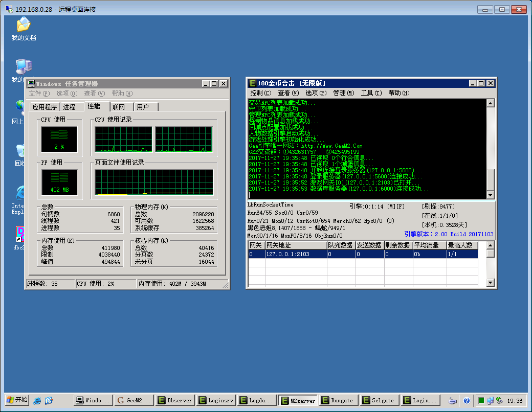Click the Task Manager title bar icon

click(31, 83)
